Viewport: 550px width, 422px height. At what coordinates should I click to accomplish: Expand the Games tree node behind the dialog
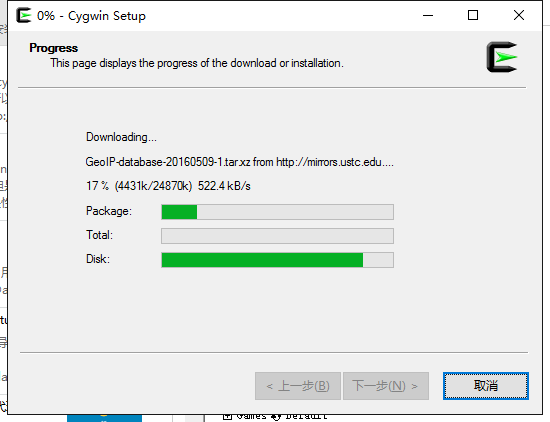pos(227,417)
